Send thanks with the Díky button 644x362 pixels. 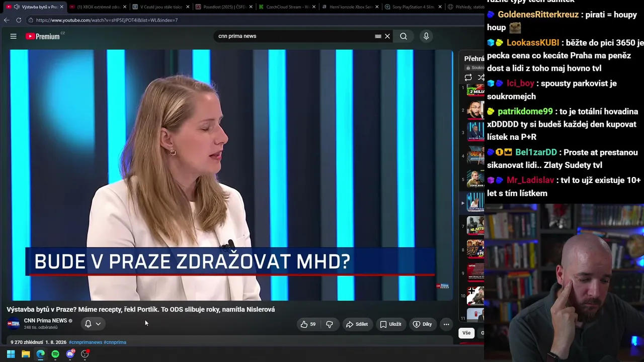tap(423, 324)
